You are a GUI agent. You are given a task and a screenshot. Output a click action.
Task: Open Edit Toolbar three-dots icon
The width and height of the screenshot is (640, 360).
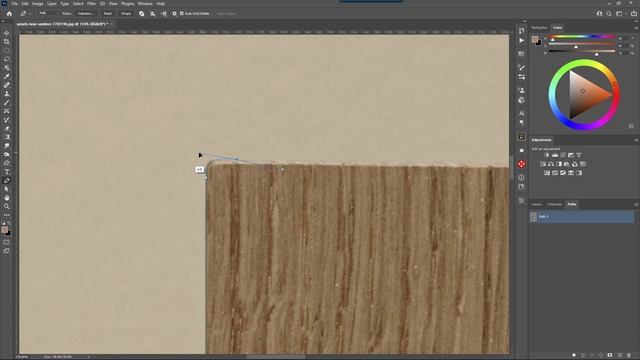click(7, 215)
